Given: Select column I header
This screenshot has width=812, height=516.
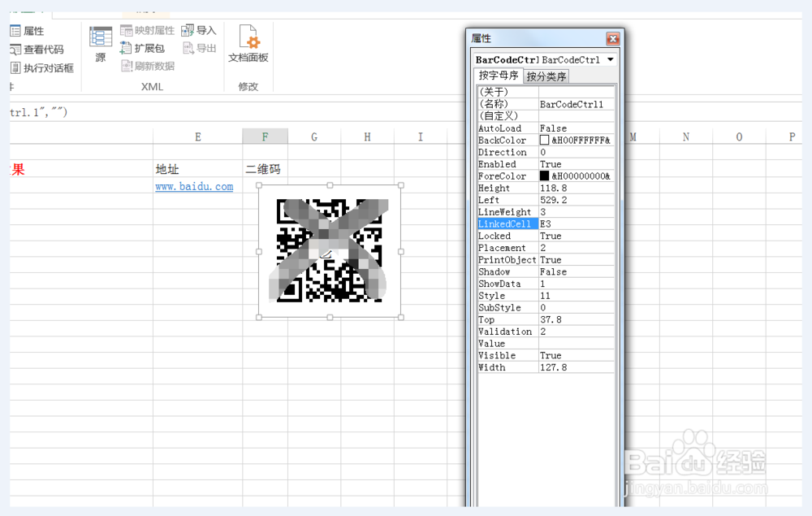Looking at the screenshot, I should pyautogui.click(x=421, y=137).
